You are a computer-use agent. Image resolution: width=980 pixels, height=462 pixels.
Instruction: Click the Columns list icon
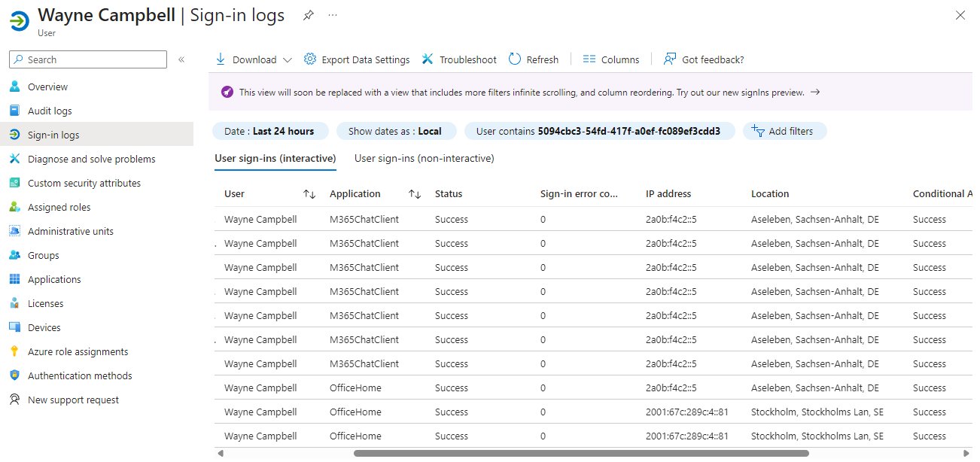point(589,59)
